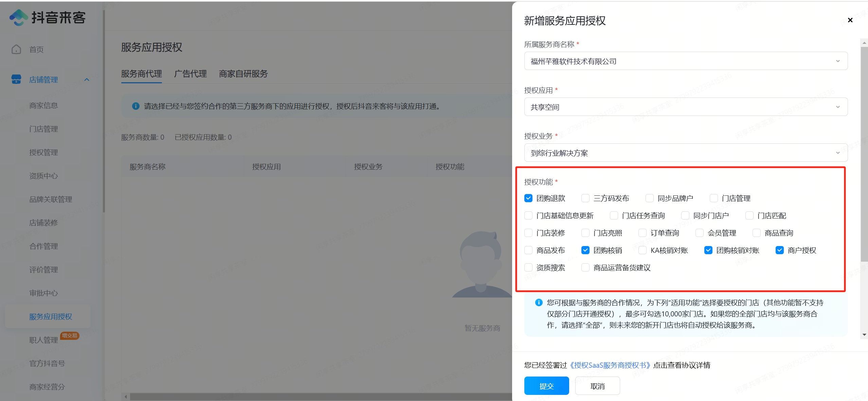Tick the 门店匹配 checkbox
868x401 pixels.
pos(749,215)
